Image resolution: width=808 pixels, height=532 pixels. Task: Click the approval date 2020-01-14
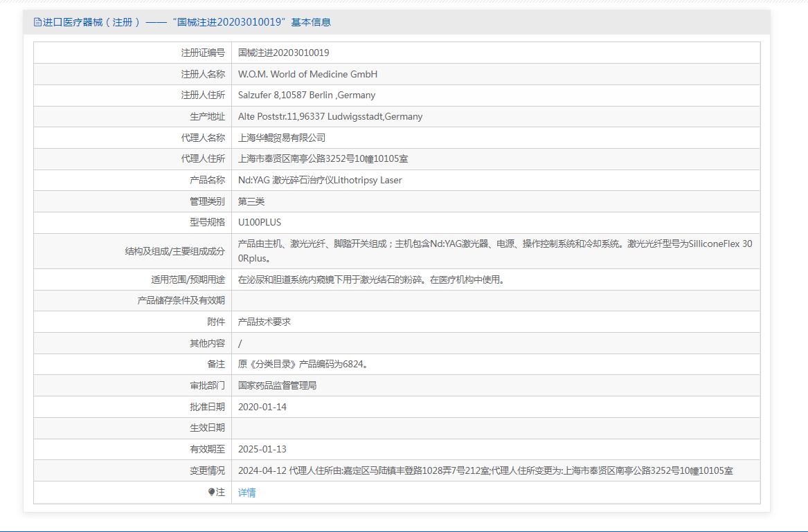coord(262,407)
